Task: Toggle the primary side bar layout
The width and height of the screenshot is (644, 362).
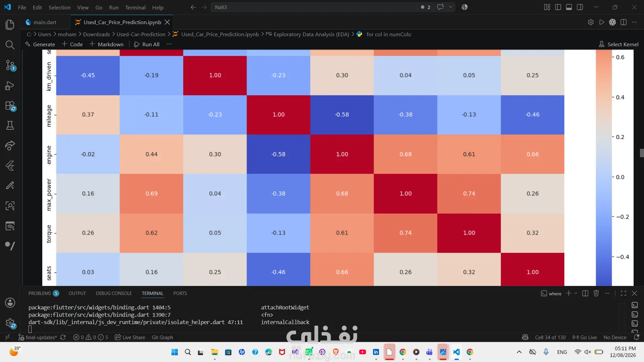Action: [558, 7]
